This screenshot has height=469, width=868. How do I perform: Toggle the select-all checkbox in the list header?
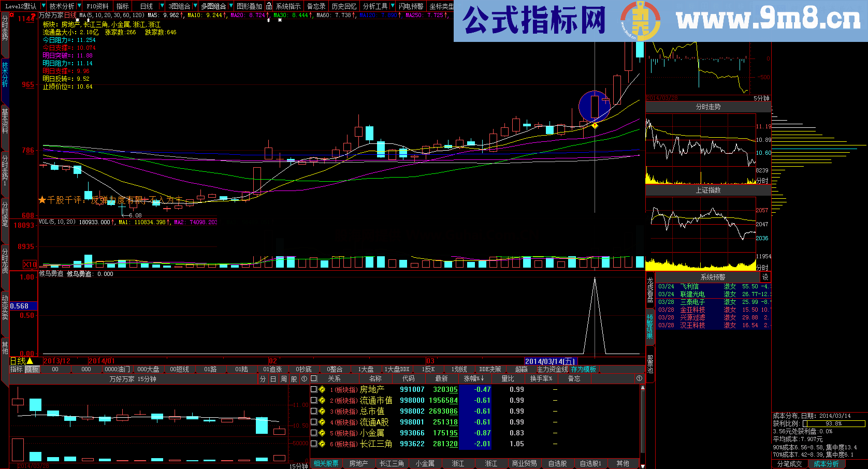coord(313,378)
